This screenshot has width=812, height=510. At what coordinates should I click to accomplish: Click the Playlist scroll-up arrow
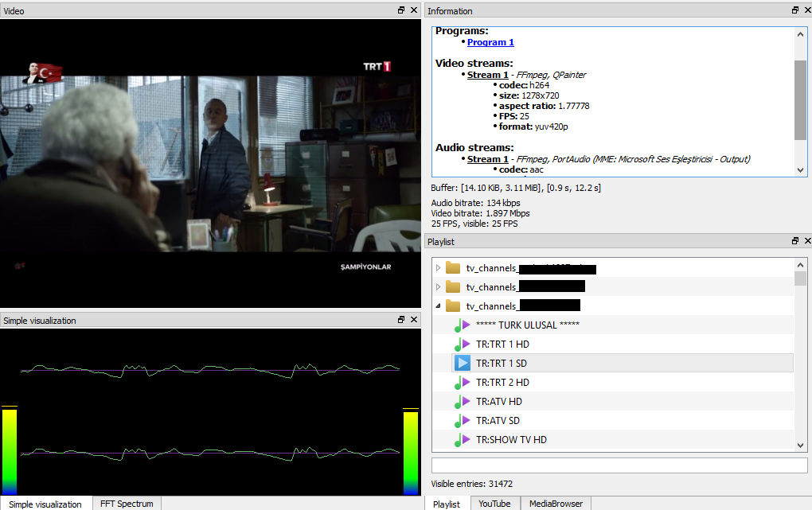(x=800, y=265)
